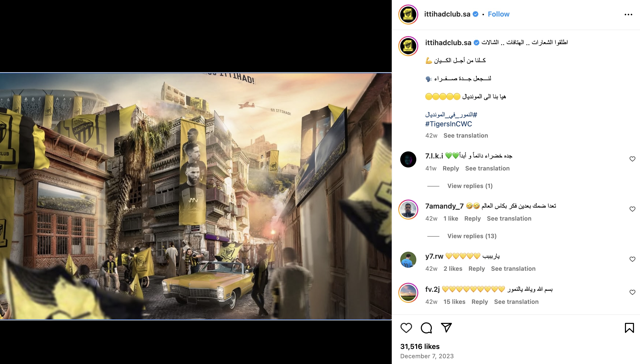Screen dimensions: 640x364
Task: See translation of y7.rw's comment
Action: (x=513, y=269)
